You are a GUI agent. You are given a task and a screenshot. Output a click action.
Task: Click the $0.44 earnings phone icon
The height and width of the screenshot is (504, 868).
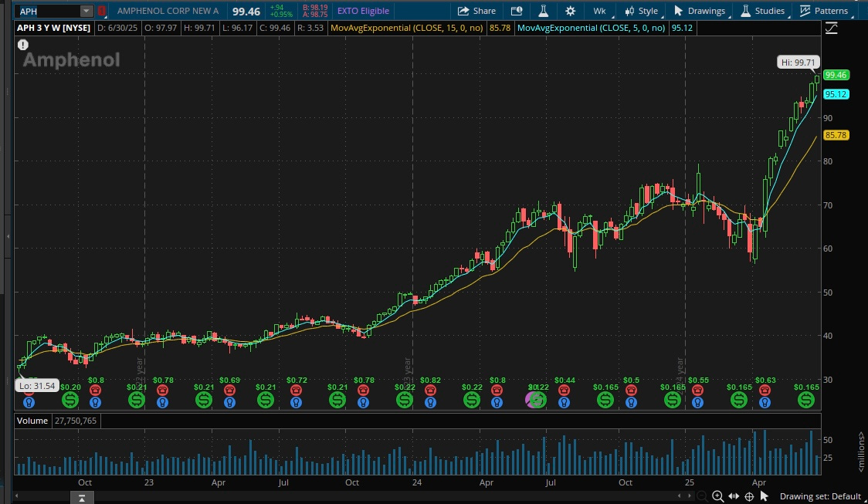[564, 391]
